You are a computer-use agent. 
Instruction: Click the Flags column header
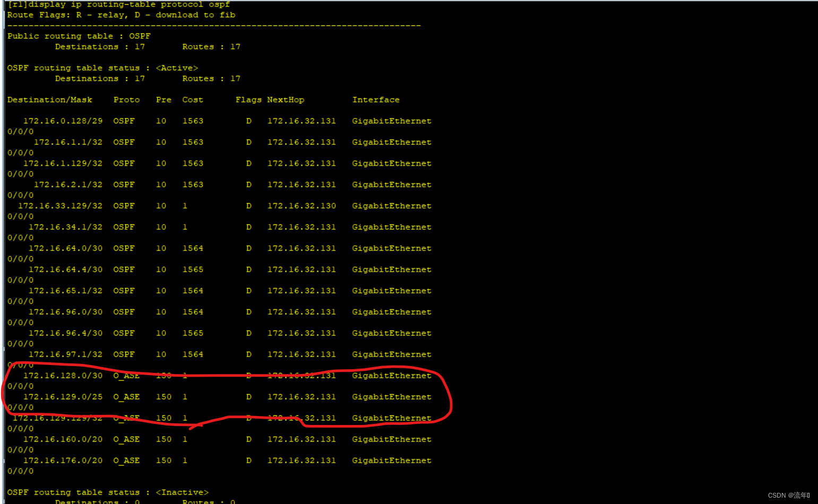pyautogui.click(x=248, y=100)
